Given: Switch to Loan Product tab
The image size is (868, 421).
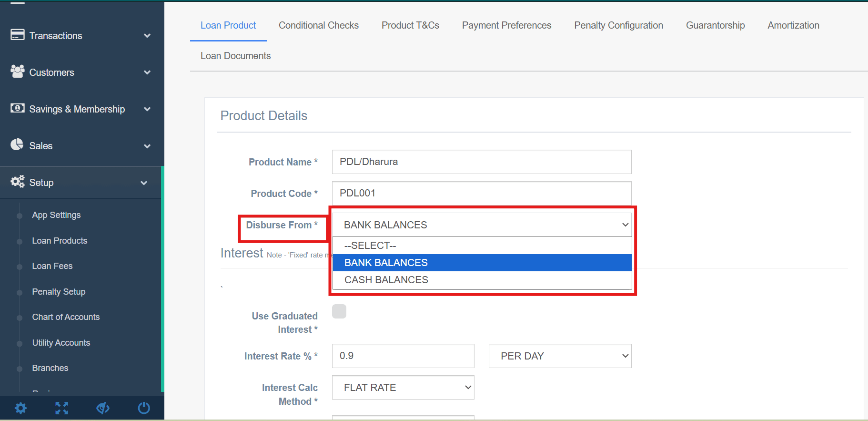Looking at the screenshot, I should pyautogui.click(x=228, y=25).
